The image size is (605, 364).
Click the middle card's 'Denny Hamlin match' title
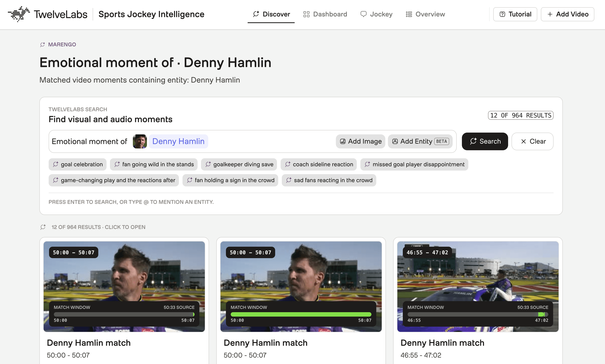(266, 343)
